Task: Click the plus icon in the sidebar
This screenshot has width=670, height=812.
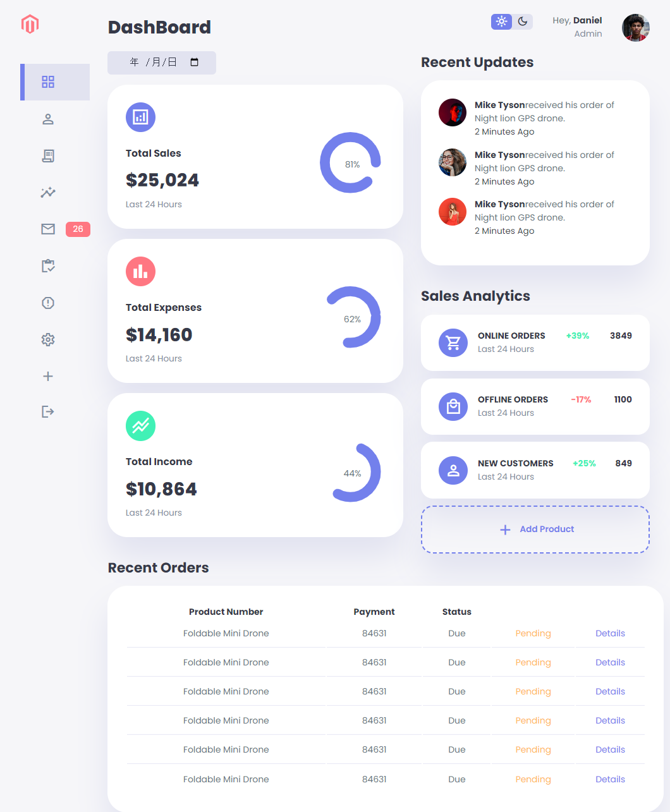Action: 48,376
